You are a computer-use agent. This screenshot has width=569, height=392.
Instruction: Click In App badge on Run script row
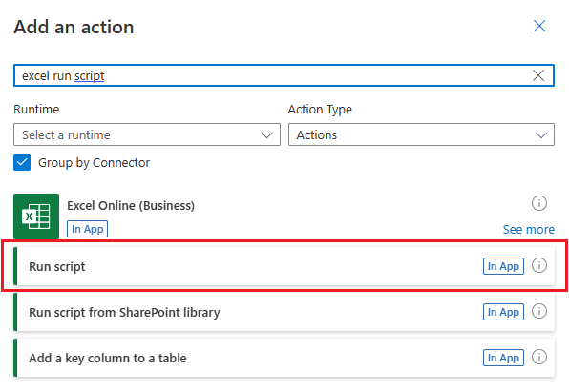click(503, 266)
